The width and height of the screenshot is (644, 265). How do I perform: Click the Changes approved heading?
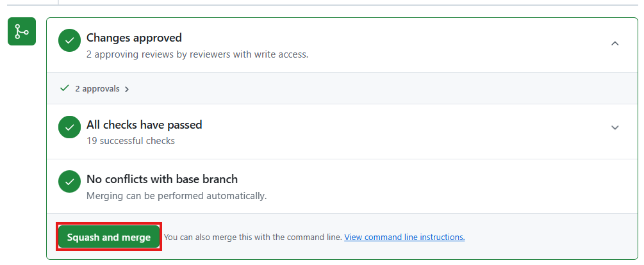(x=134, y=38)
